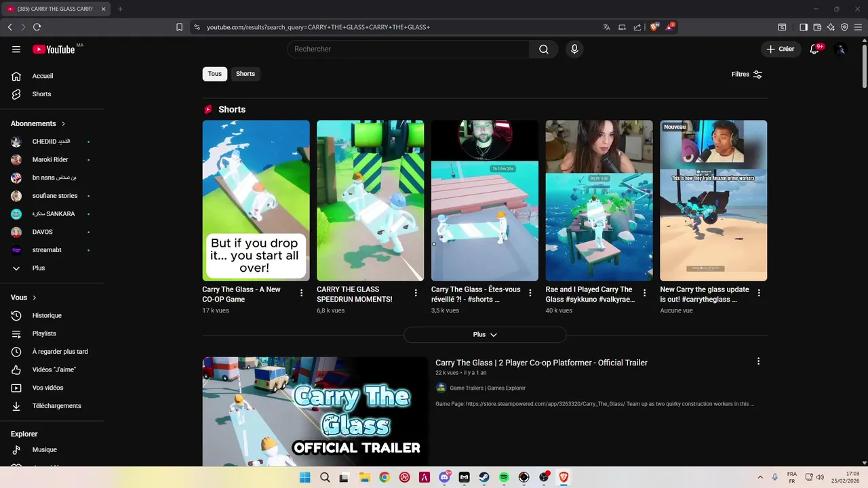Viewport: 868px width, 488px height.
Task: Open Brave Shields lion icon
Action: click(654, 27)
